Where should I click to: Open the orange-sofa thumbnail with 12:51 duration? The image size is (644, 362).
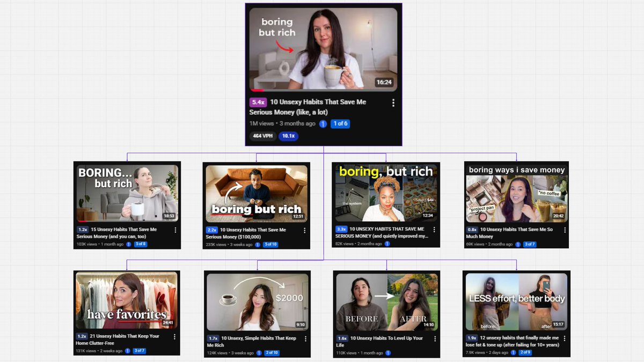pyautogui.click(x=257, y=194)
